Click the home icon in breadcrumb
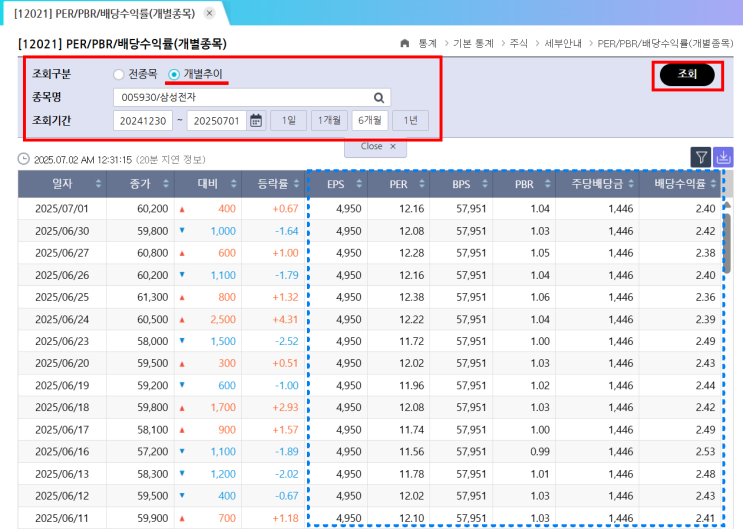 405,43
